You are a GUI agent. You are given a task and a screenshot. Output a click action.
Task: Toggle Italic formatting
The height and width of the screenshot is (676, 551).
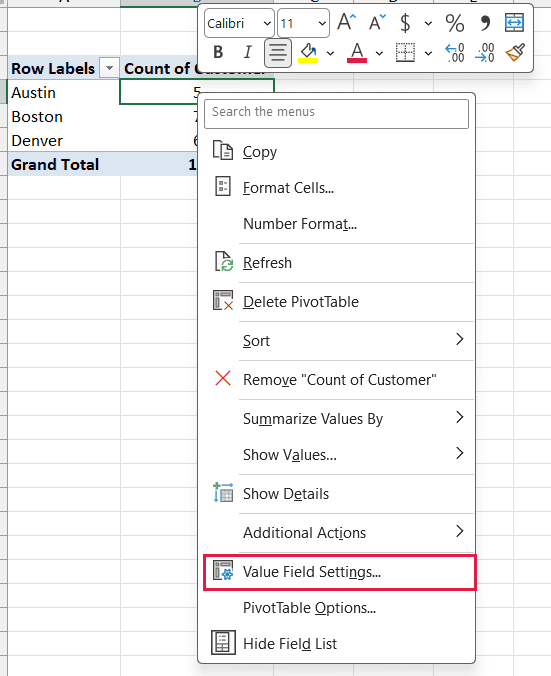pyautogui.click(x=247, y=53)
